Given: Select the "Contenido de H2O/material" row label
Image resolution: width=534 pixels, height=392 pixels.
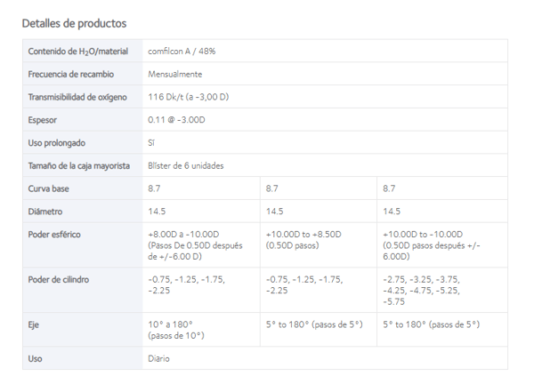Looking at the screenshot, I should point(77,52).
